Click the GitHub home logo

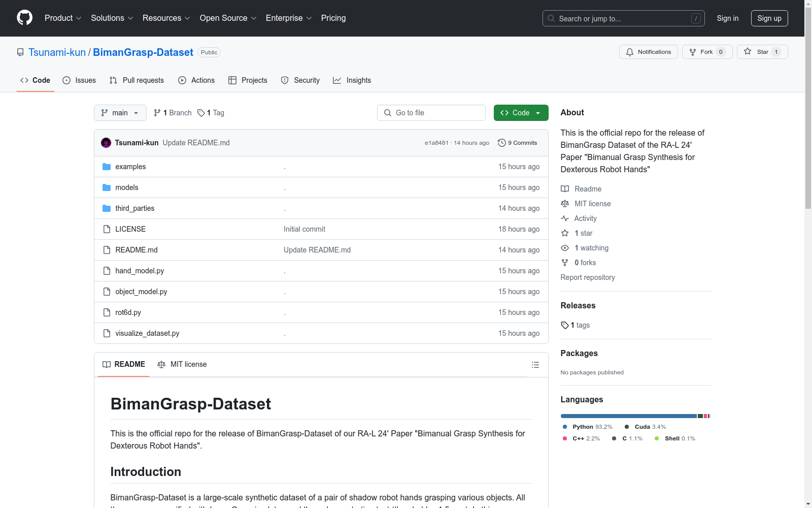pos(24,18)
